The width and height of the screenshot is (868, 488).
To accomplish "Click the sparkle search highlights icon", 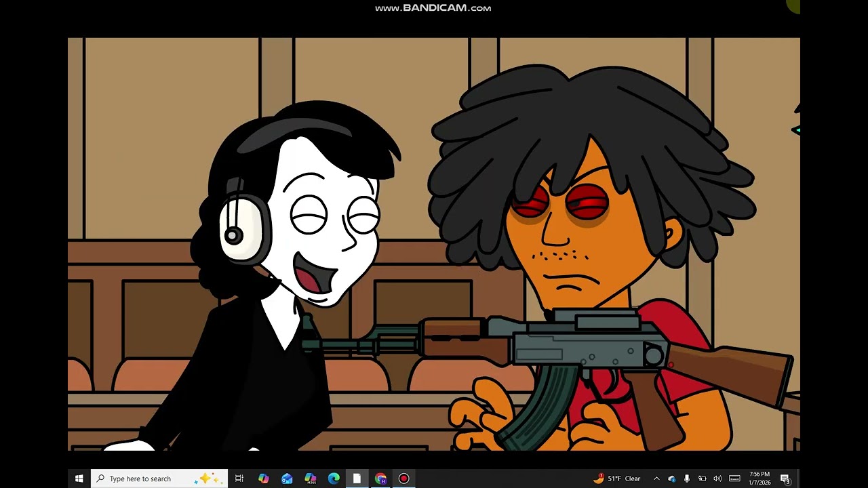I will click(x=208, y=479).
